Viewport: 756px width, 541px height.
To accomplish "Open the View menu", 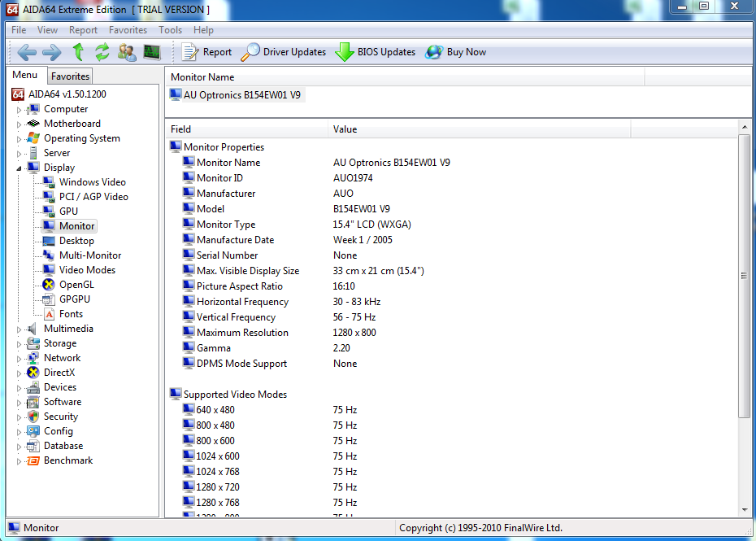I will 47,30.
